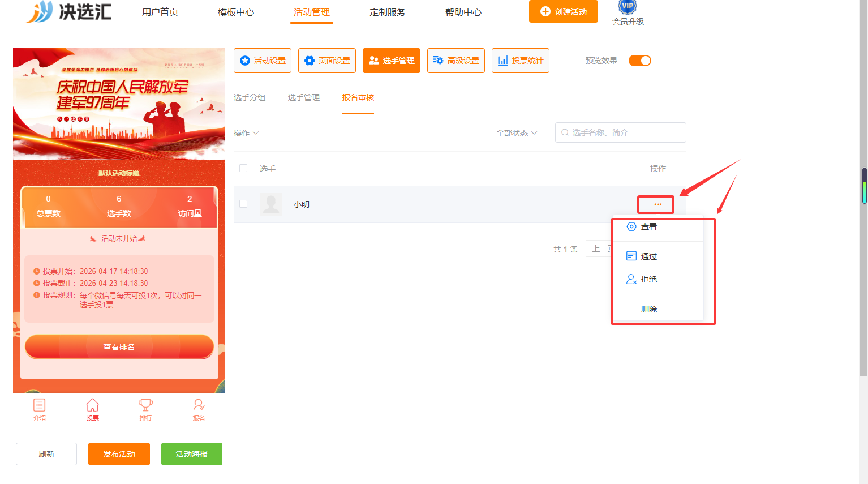Screen dimensions: 868x484
Task: Go to the 用户首页 nav item
Action: (160, 12)
